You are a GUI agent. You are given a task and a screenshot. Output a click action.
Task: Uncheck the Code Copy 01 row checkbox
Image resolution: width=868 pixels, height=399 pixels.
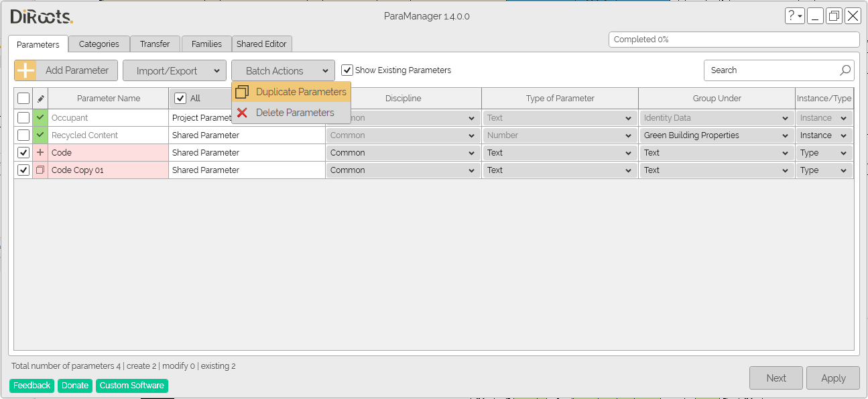pos(23,170)
